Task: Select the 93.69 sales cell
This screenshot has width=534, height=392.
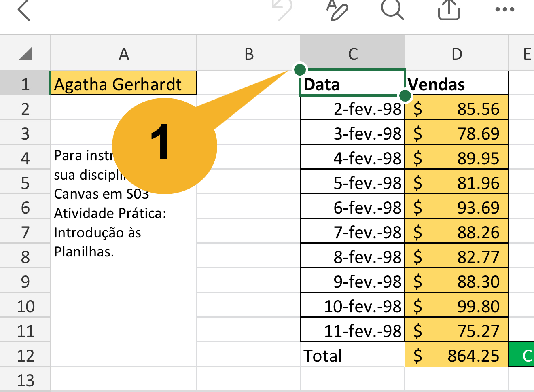Action: coord(457,207)
